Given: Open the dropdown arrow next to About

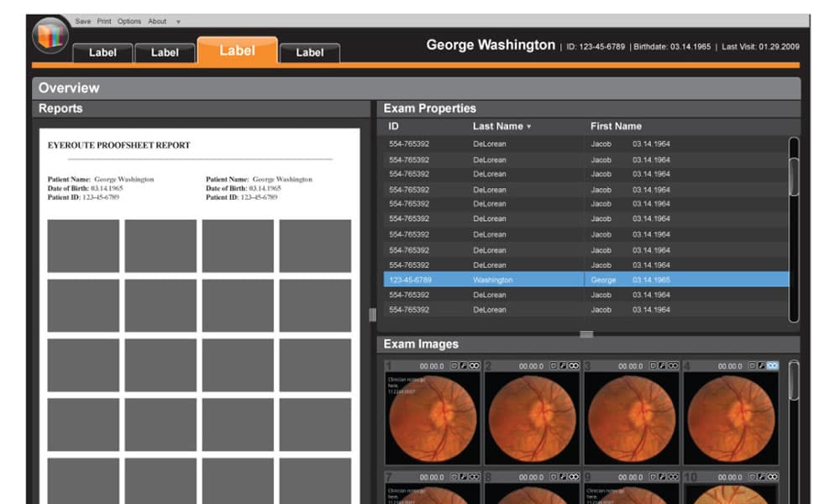Looking at the screenshot, I should pos(177,21).
